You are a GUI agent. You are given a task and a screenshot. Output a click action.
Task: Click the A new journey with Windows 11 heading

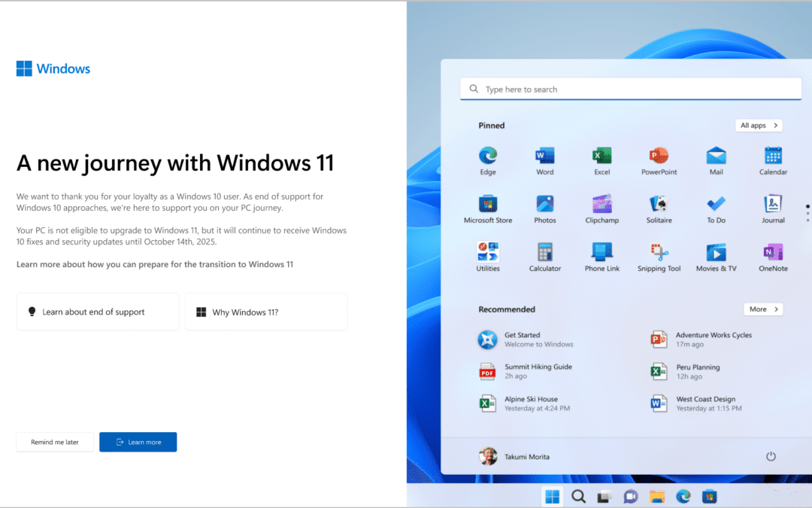(x=175, y=163)
